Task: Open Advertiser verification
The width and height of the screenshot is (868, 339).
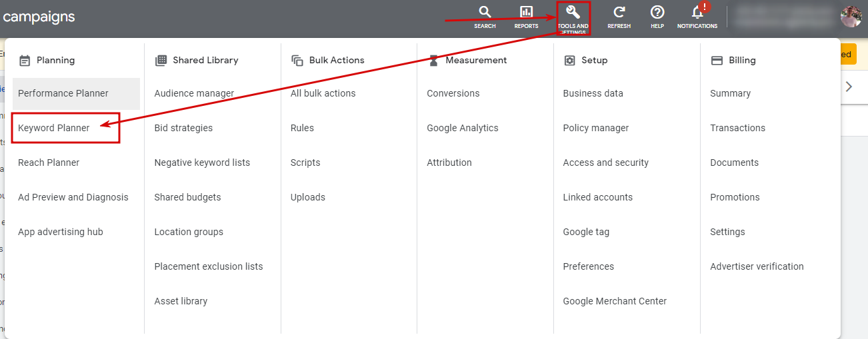Action: [757, 266]
